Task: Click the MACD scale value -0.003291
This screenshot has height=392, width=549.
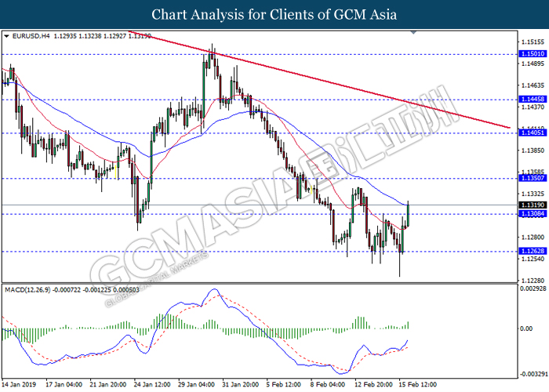Action: click(x=533, y=374)
